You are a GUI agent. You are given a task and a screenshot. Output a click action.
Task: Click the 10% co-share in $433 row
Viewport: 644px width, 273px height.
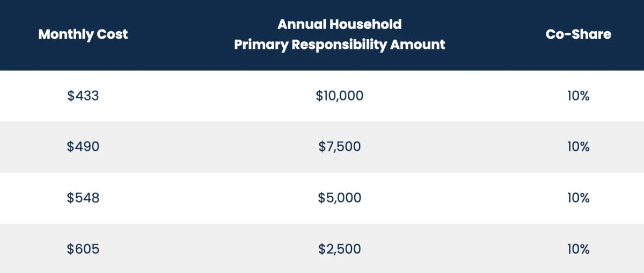tap(579, 96)
